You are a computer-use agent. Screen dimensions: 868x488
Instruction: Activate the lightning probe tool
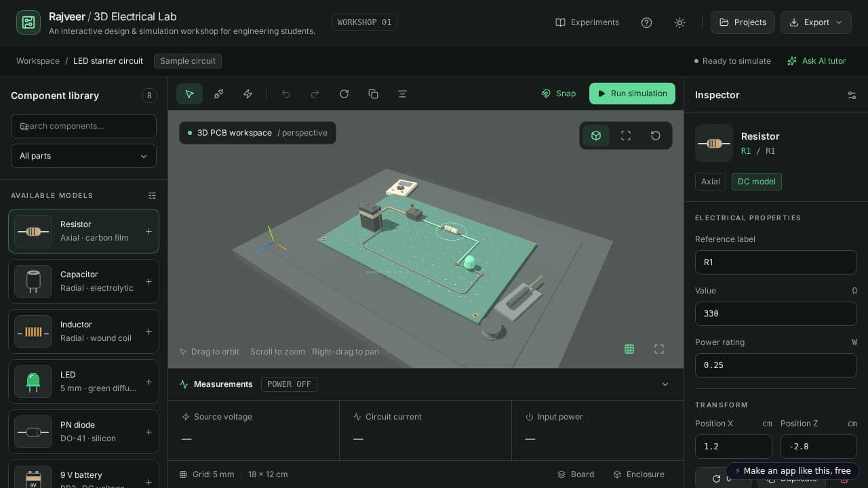click(248, 94)
